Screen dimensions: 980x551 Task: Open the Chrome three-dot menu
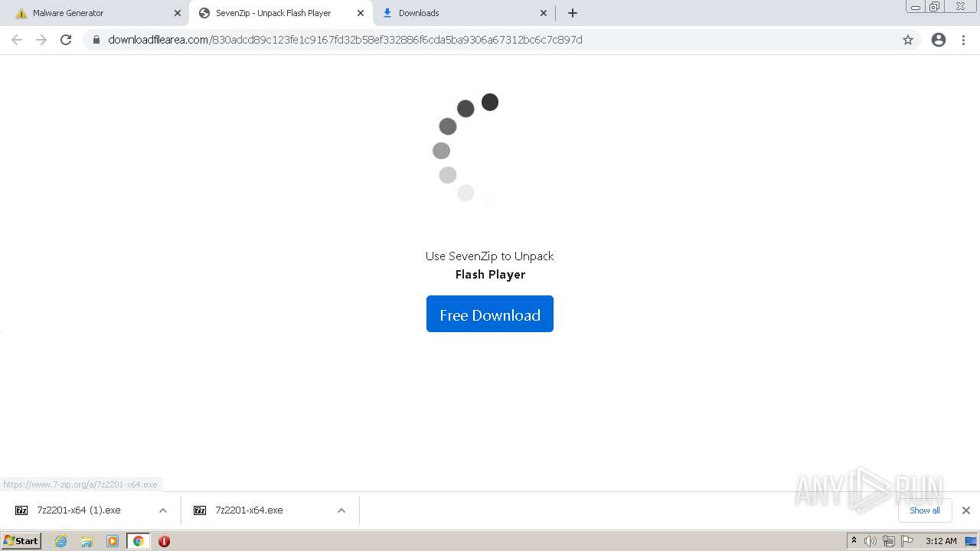point(963,40)
